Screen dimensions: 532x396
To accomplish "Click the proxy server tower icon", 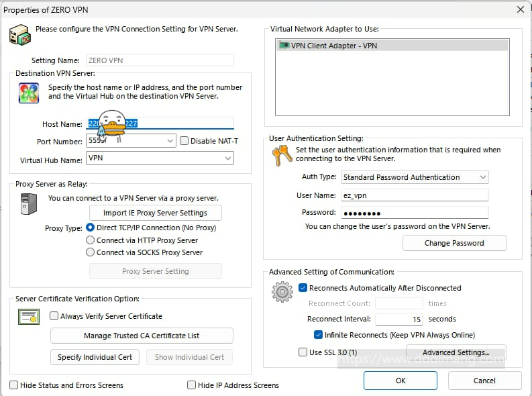I will pyautogui.click(x=28, y=203).
